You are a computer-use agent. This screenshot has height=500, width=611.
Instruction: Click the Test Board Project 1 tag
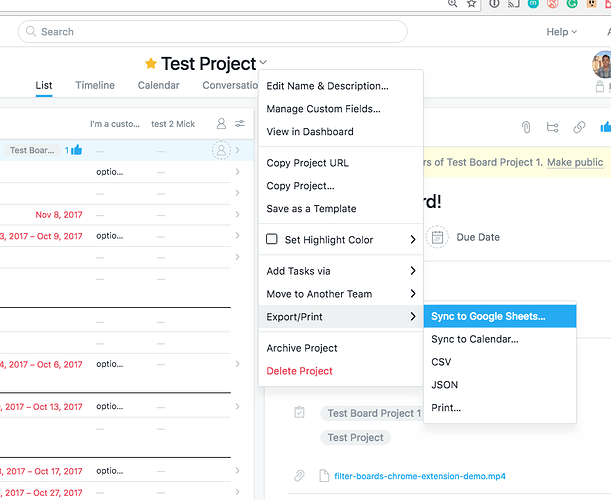pyautogui.click(x=372, y=413)
